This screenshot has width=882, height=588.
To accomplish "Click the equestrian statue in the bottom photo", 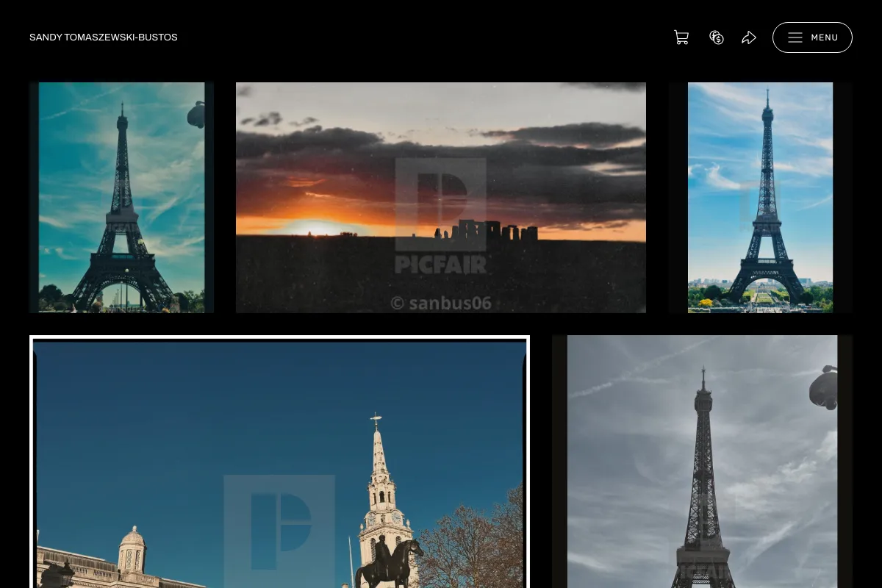I will point(388,562).
